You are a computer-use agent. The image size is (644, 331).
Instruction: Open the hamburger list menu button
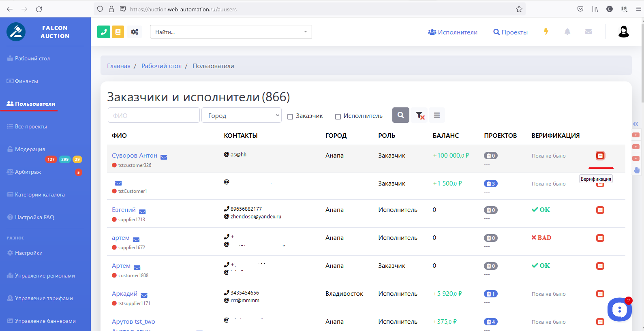pos(437,115)
